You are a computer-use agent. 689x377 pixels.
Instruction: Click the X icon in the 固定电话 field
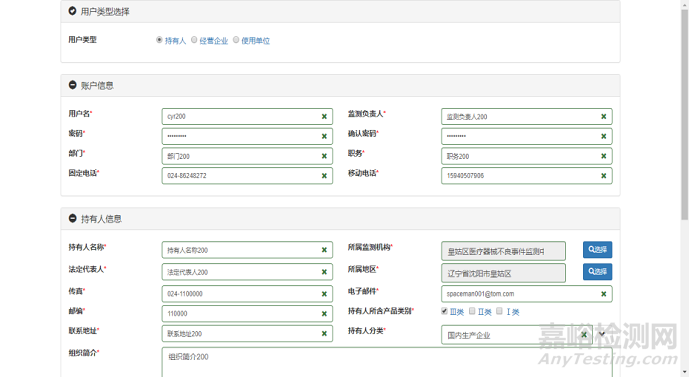[324, 176]
